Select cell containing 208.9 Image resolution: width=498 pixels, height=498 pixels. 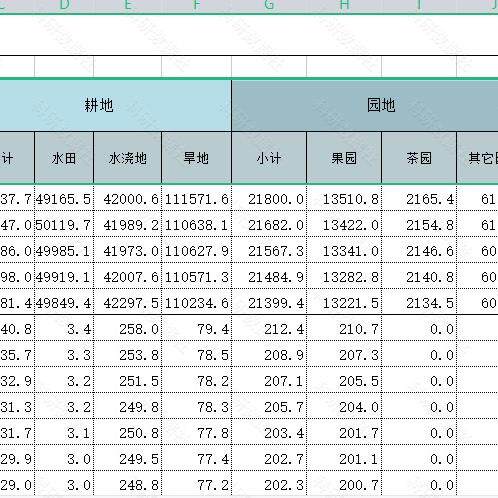[269, 354]
